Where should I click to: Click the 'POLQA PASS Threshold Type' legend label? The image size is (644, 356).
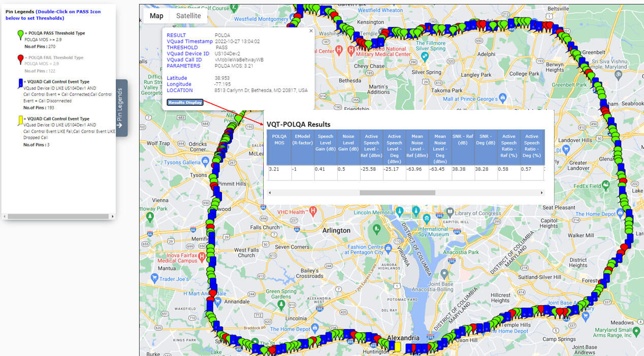57,33
